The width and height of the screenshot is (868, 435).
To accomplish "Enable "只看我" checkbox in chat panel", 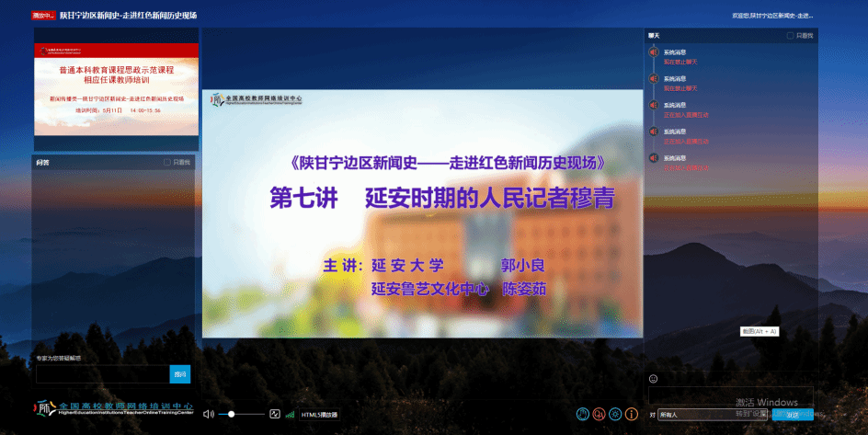I will [790, 36].
